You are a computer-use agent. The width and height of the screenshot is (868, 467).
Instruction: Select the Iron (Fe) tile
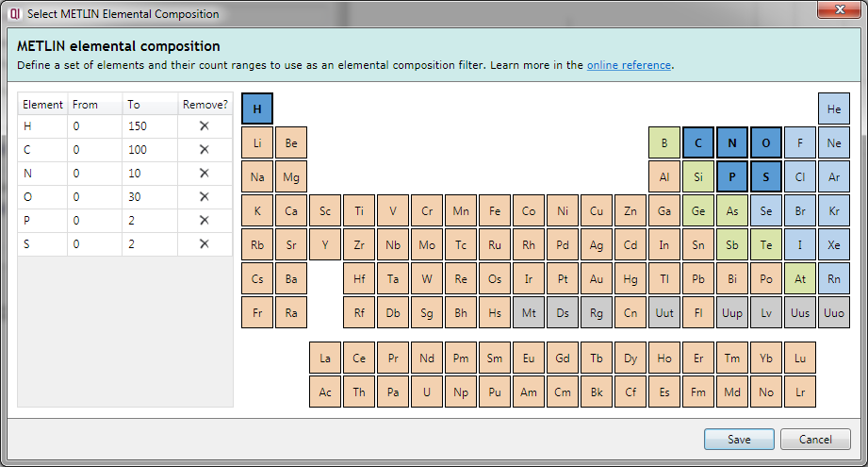pos(495,210)
